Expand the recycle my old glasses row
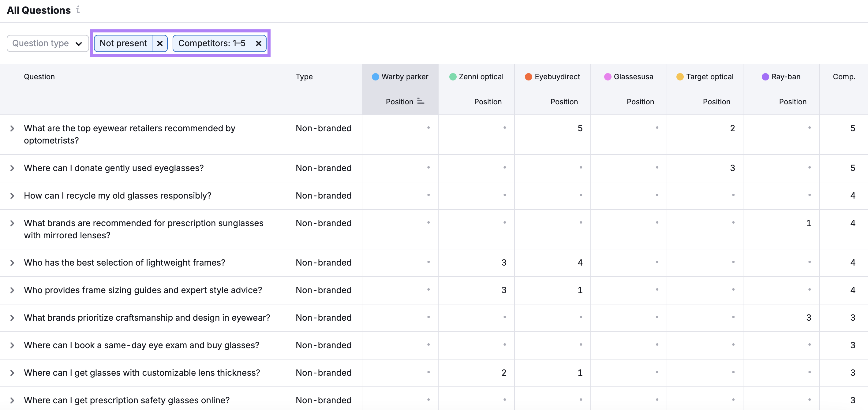868x410 pixels. coord(12,196)
